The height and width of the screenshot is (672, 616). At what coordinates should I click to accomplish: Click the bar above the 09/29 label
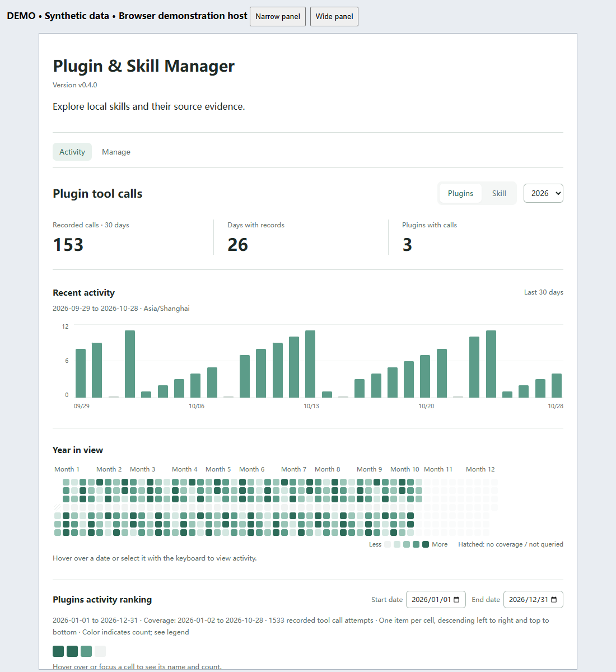pyautogui.click(x=81, y=373)
